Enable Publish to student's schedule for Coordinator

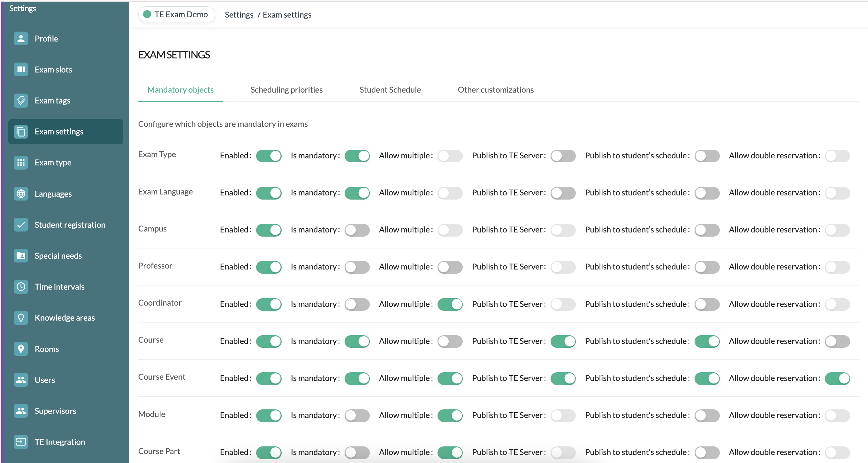pyautogui.click(x=707, y=304)
